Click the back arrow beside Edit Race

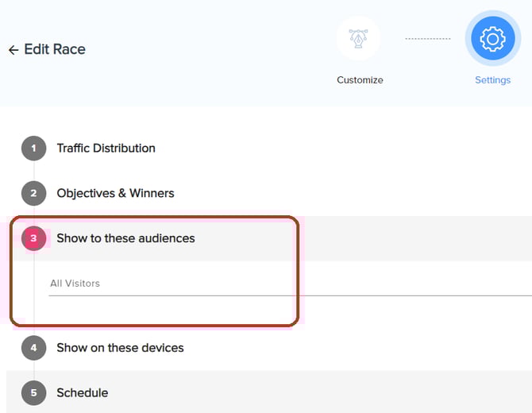(x=13, y=50)
